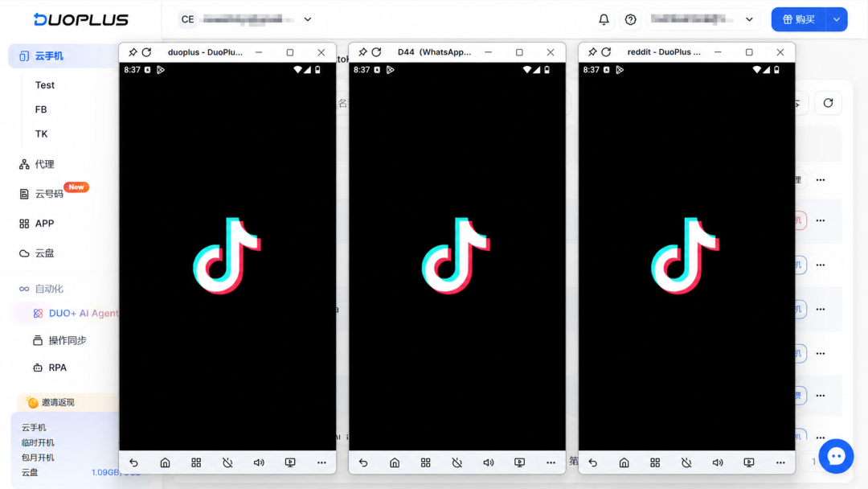Tap back arrow in D44 WhatsApp window
Viewport: 868px width, 489px height.
(x=363, y=462)
